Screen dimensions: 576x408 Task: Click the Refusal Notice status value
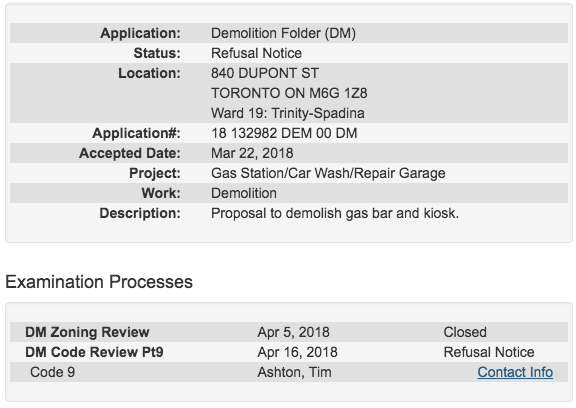(256, 53)
